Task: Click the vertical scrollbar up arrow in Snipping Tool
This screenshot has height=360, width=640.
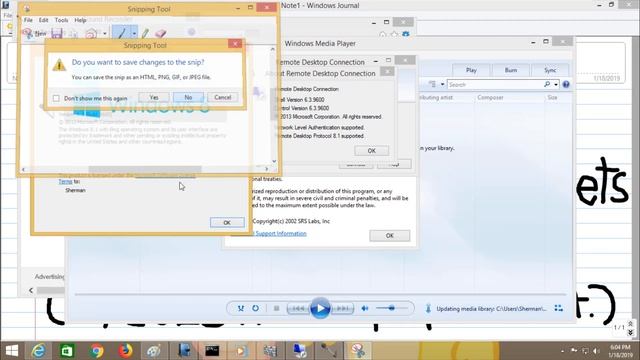Action: (273, 49)
